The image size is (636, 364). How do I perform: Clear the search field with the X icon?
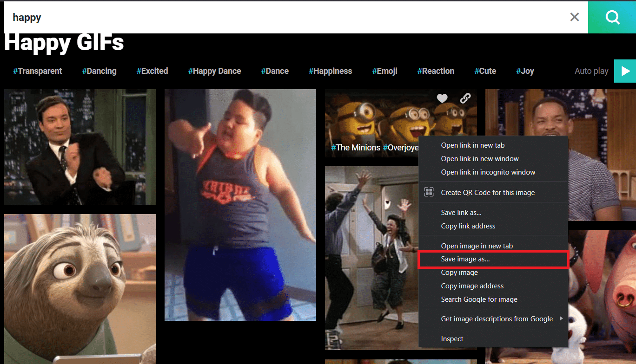point(575,17)
